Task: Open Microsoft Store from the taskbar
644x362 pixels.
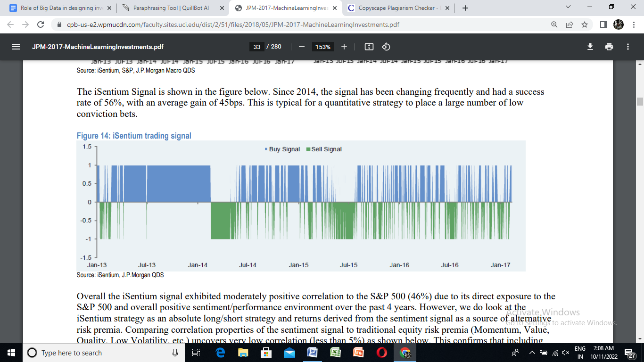Action: (x=266, y=353)
